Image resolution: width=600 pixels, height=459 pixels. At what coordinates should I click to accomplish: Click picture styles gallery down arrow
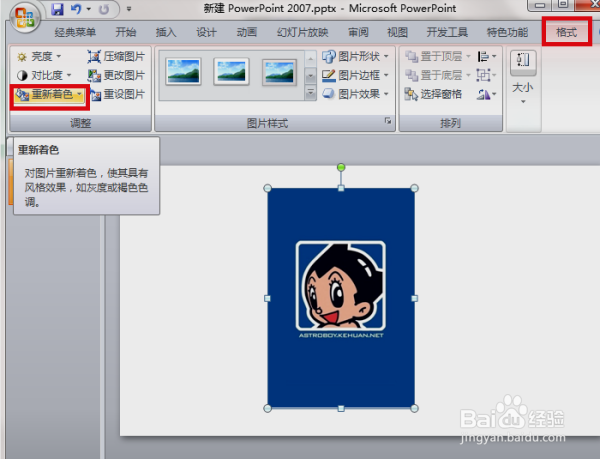click(310, 76)
